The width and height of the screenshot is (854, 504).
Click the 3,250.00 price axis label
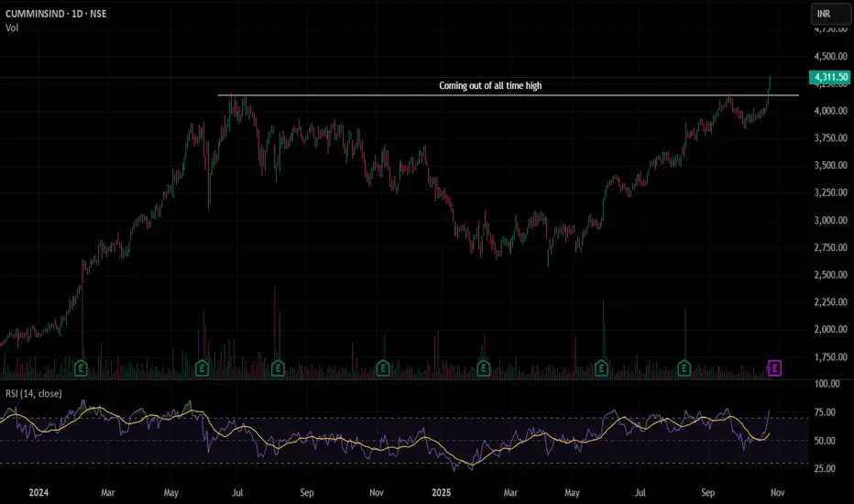click(830, 192)
